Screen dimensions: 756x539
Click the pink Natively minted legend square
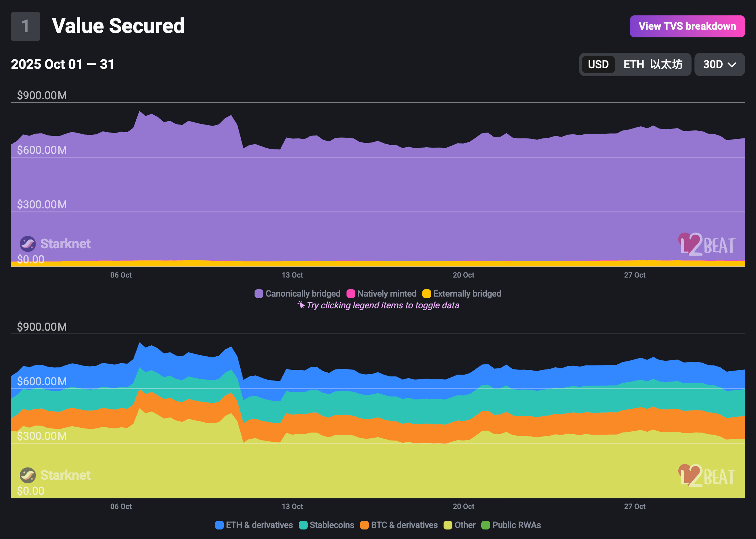point(351,294)
